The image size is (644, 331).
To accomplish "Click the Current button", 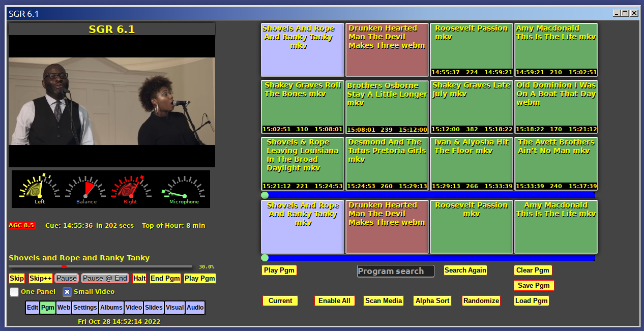I will click(x=280, y=300).
